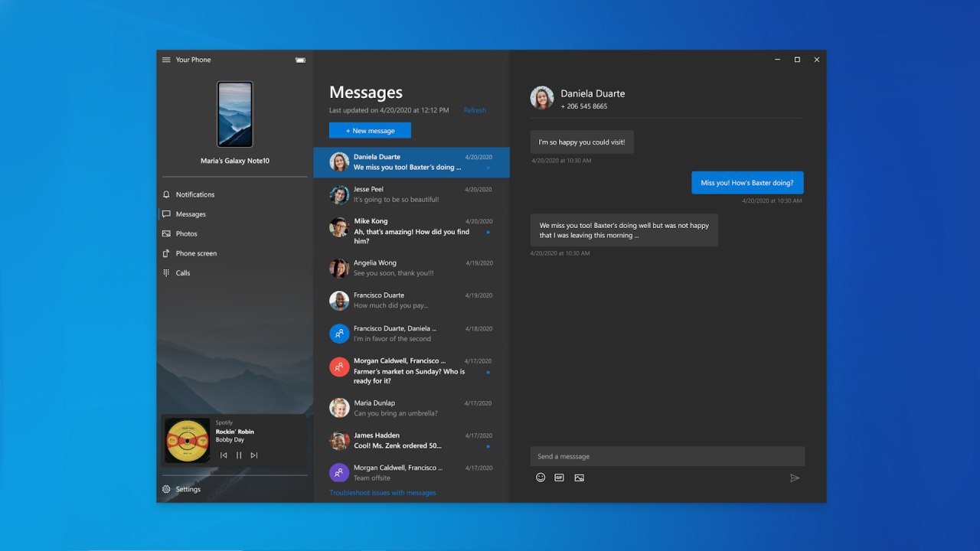
Task: Select the phone wallpaper preview image
Action: click(x=235, y=114)
